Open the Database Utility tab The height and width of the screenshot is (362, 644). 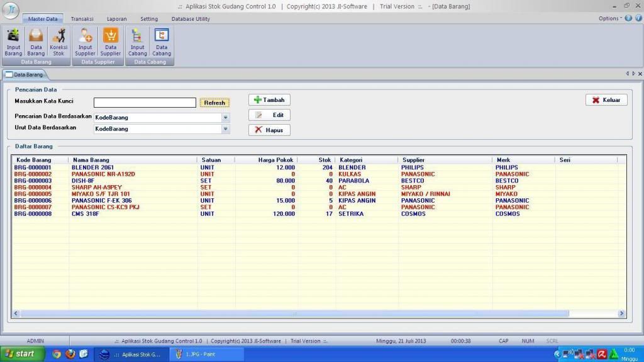point(191,19)
